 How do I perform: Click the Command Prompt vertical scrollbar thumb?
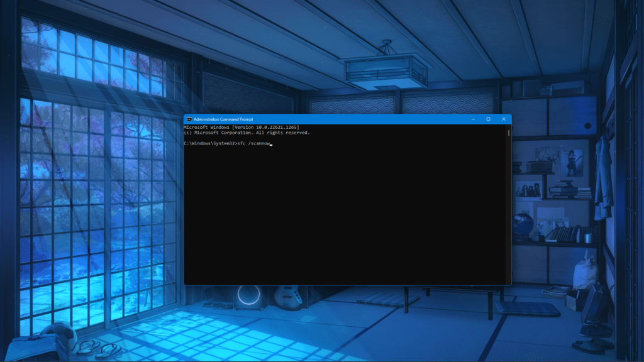click(508, 133)
